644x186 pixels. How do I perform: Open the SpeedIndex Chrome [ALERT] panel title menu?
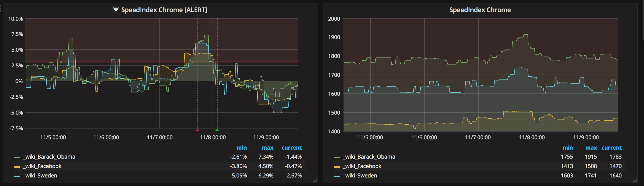[x=164, y=10]
